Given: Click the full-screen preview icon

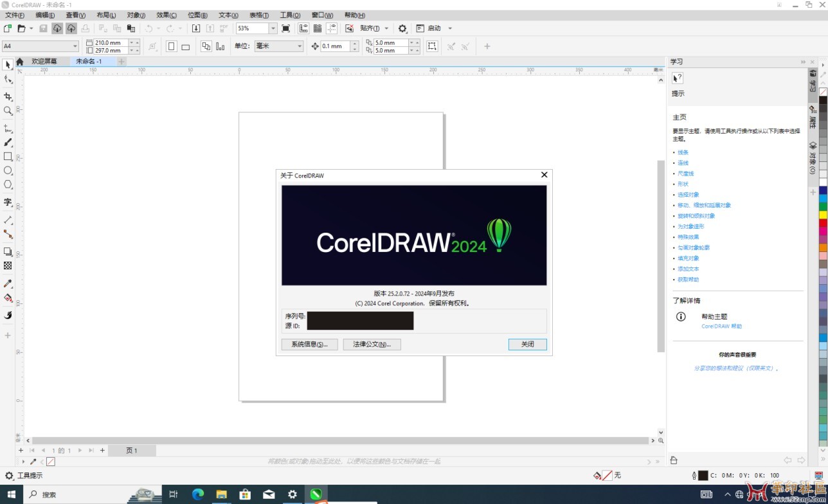Looking at the screenshot, I should (x=286, y=28).
